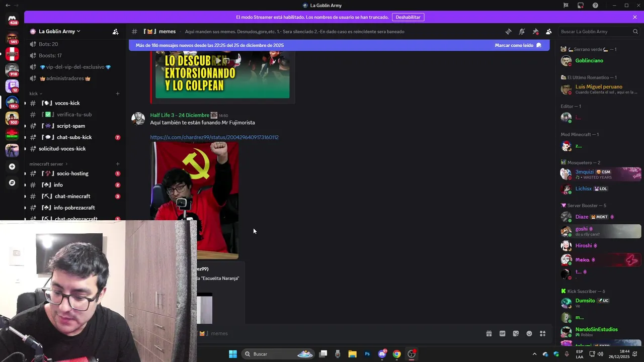
Task: Open Photoshop from the taskbar
Action: coord(367,354)
